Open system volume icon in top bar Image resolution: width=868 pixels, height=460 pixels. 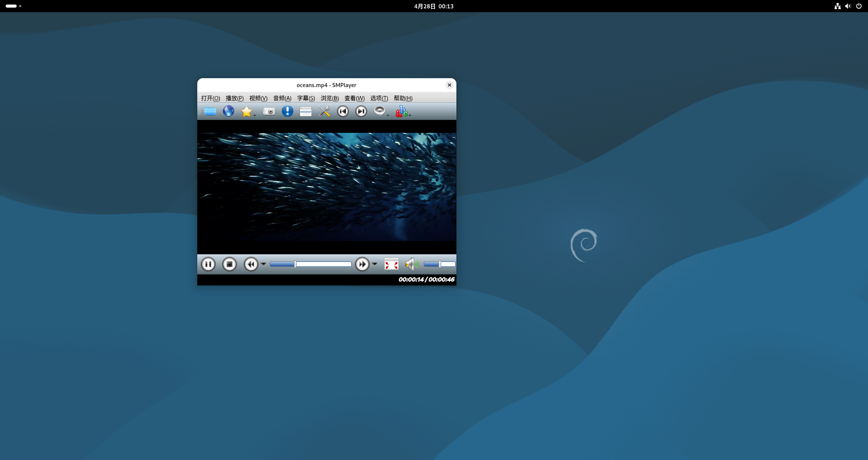(848, 6)
